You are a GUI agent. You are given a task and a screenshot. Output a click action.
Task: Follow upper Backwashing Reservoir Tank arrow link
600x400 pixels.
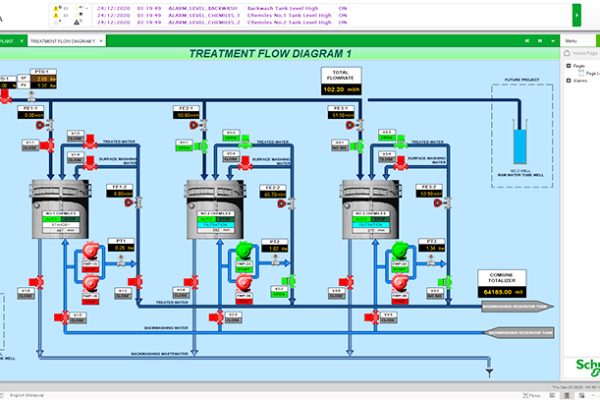(x=517, y=307)
